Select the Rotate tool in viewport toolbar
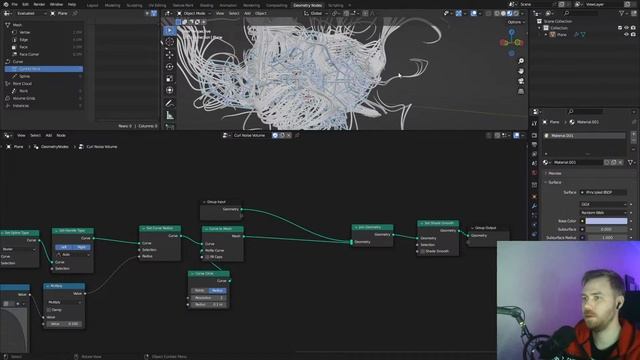Viewport: 640px width, 360px height. (170, 67)
